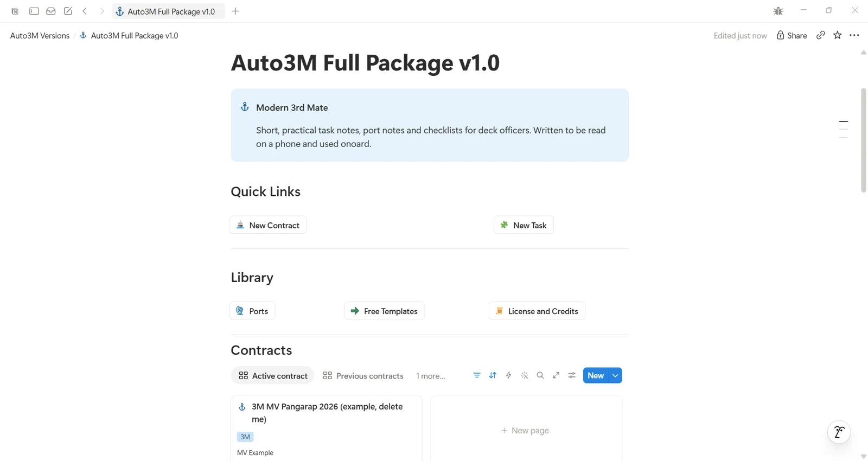Open License and Credits page
This screenshot has width=868, height=461.
(537, 311)
